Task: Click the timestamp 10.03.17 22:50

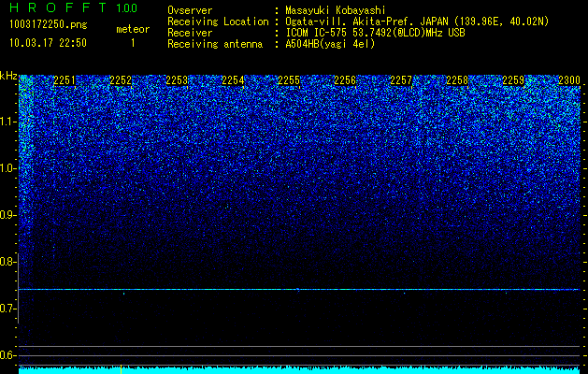Action: point(48,43)
